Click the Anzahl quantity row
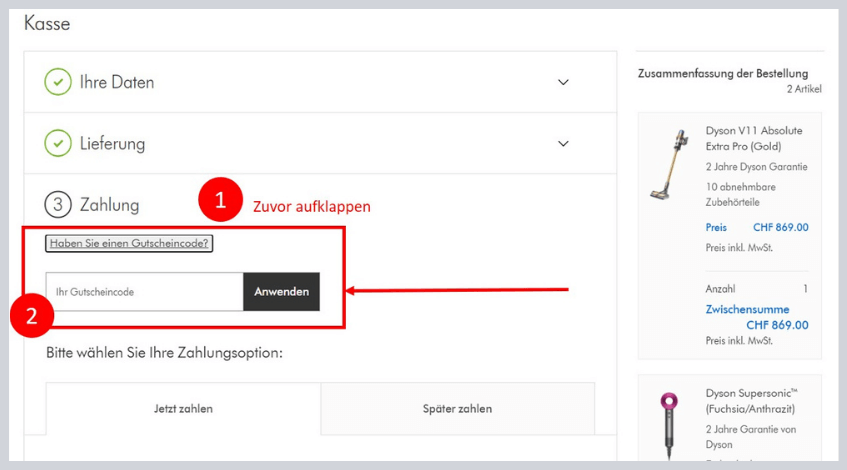 click(756, 289)
